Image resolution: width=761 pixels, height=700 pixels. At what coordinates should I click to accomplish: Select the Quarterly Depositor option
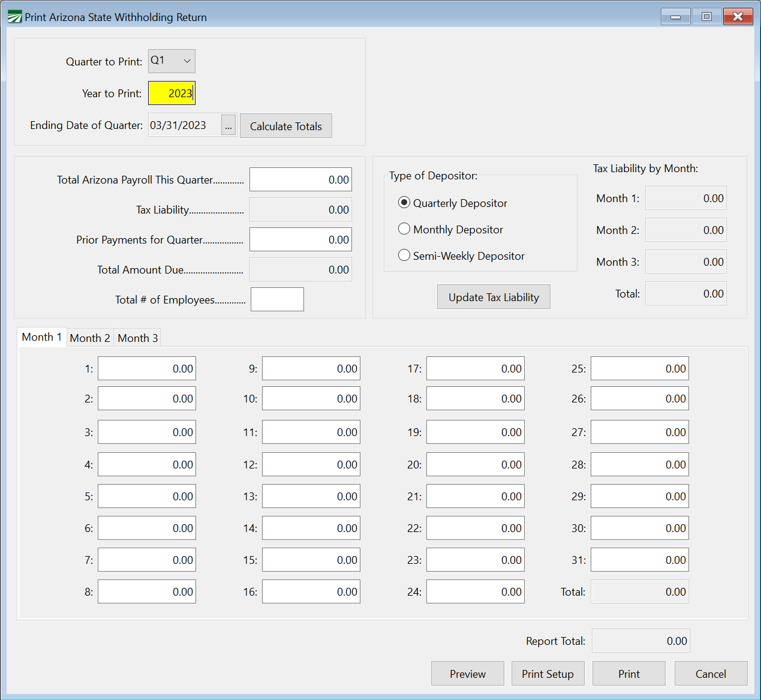[x=404, y=203]
